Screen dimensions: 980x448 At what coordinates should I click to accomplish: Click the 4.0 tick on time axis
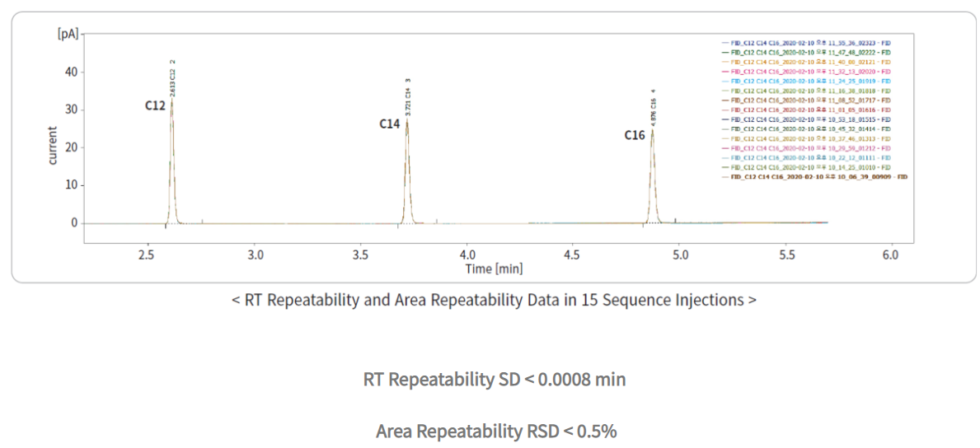[x=467, y=255]
